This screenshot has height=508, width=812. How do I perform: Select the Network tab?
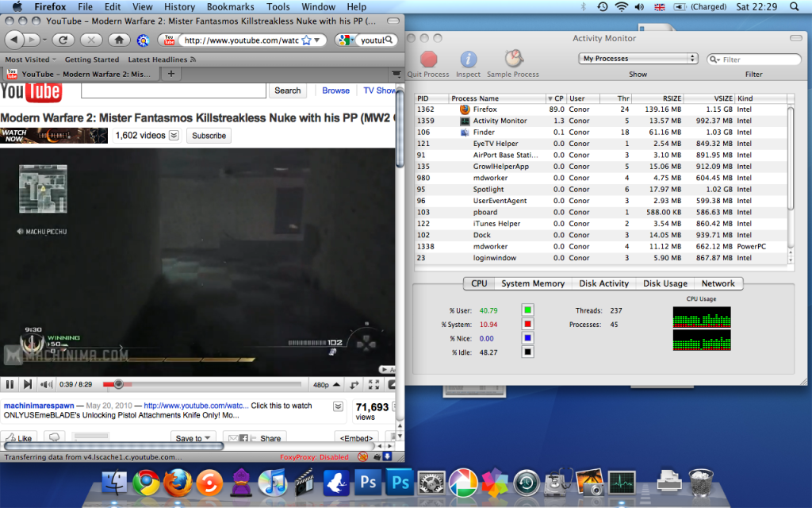(x=718, y=283)
